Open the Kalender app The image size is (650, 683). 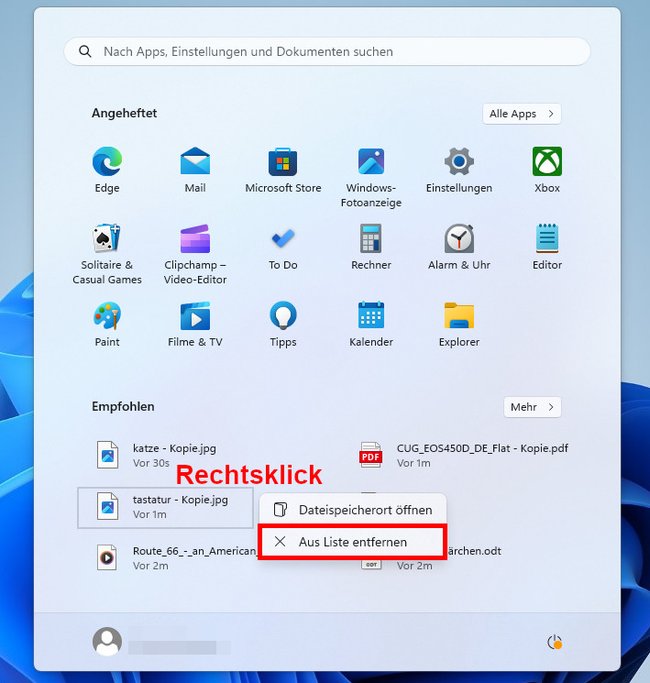click(371, 315)
